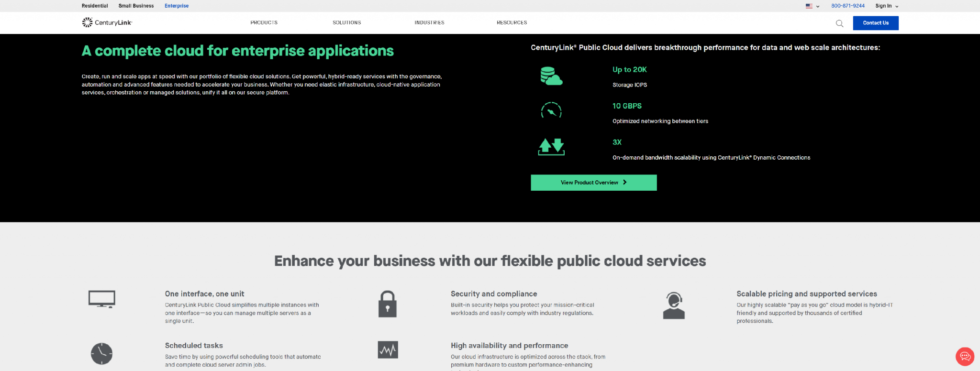This screenshot has width=980, height=371.
Task: Click the CenturyLink logo
Action: tap(107, 22)
